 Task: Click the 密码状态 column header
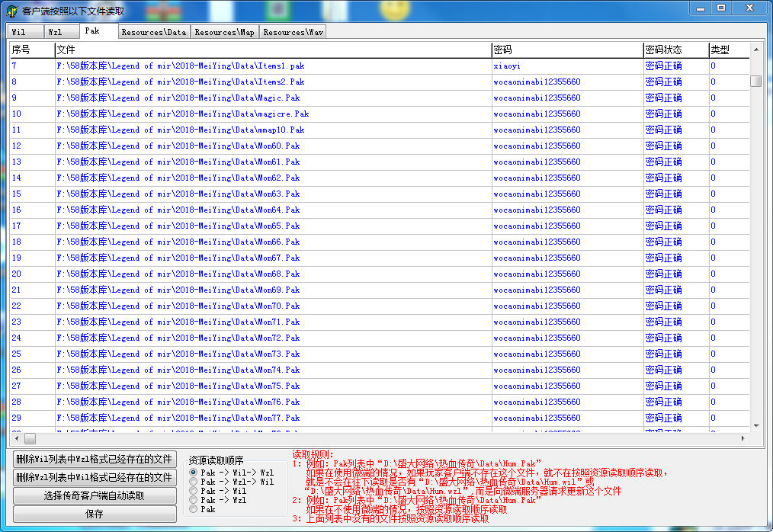click(x=663, y=50)
